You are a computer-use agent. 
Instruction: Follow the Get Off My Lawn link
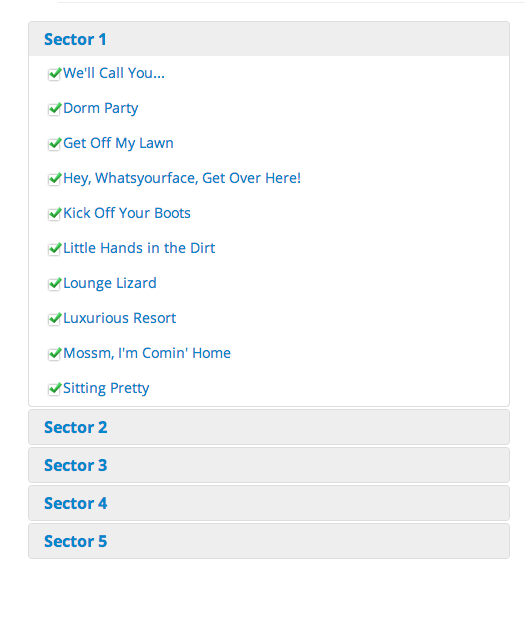pyautogui.click(x=118, y=143)
